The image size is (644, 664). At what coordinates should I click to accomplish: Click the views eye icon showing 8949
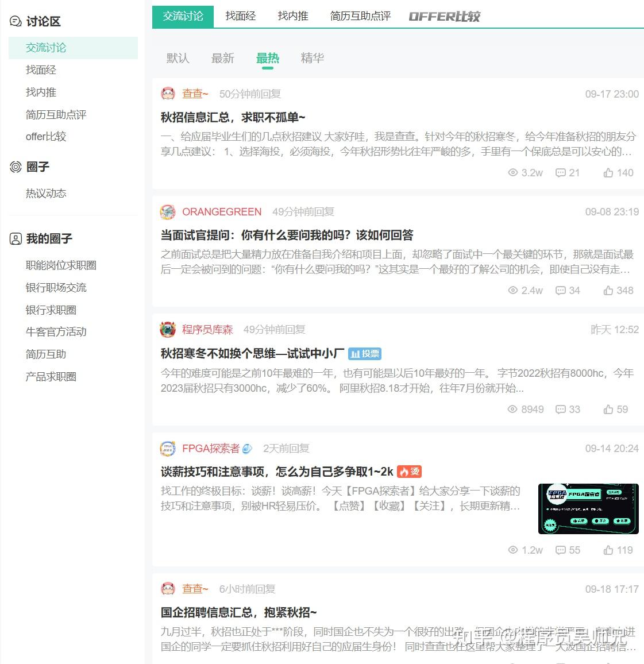(x=512, y=409)
